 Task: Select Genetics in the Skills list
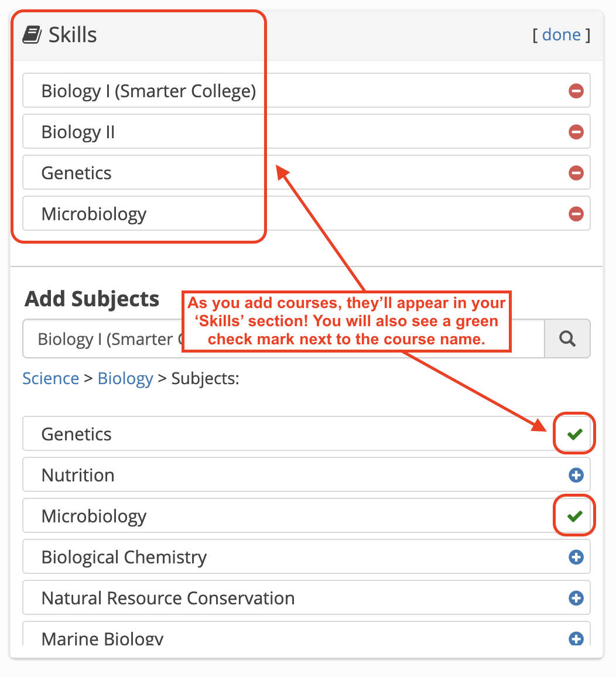[x=306, y=172]
